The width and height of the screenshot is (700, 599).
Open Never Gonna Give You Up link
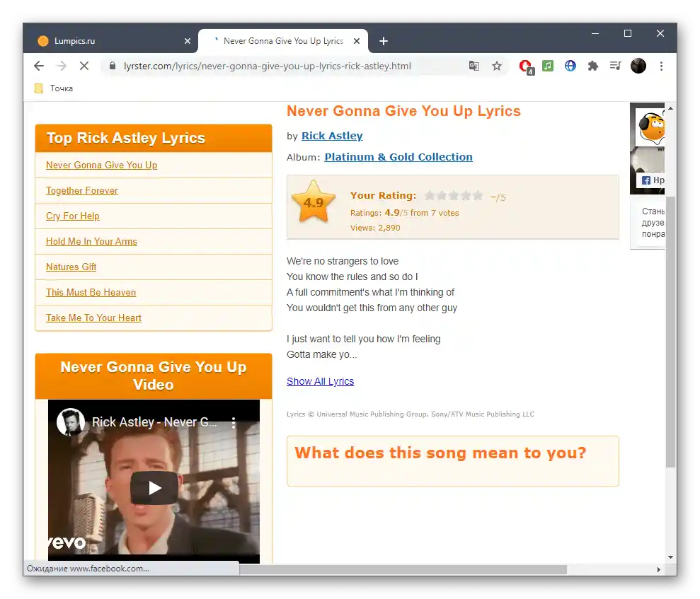point(101,165)
